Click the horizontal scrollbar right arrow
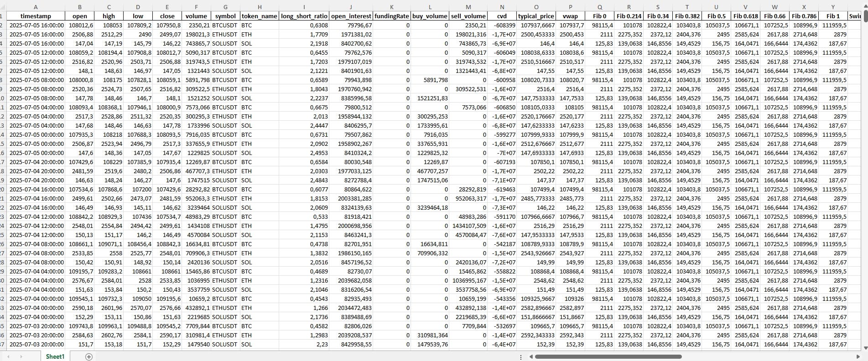 click(858, 356)
